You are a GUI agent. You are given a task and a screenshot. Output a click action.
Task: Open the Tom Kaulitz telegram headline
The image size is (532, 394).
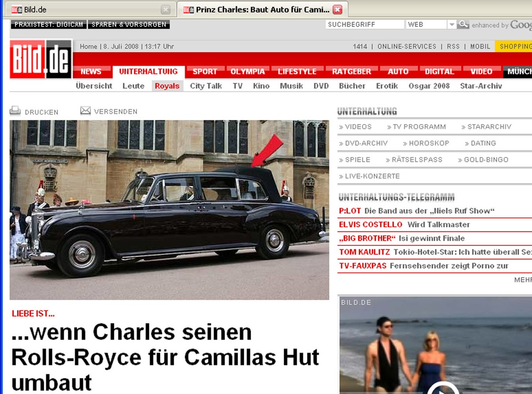435,252
